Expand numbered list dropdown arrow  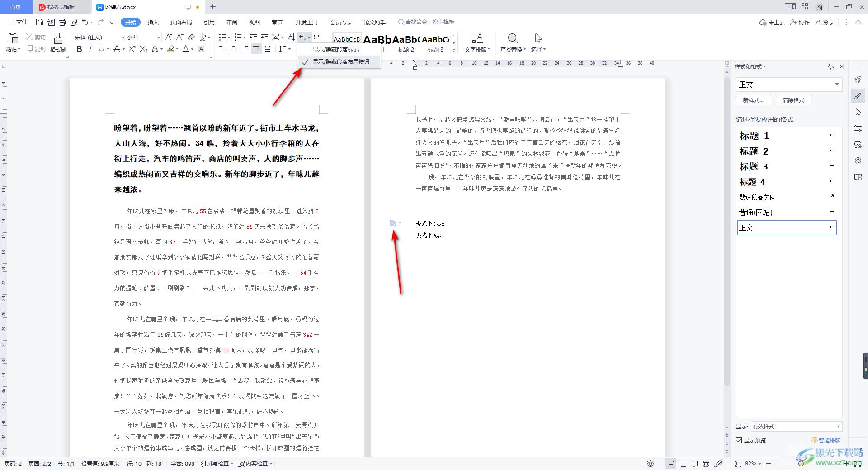pyautogui.click(x=245, y=37)
